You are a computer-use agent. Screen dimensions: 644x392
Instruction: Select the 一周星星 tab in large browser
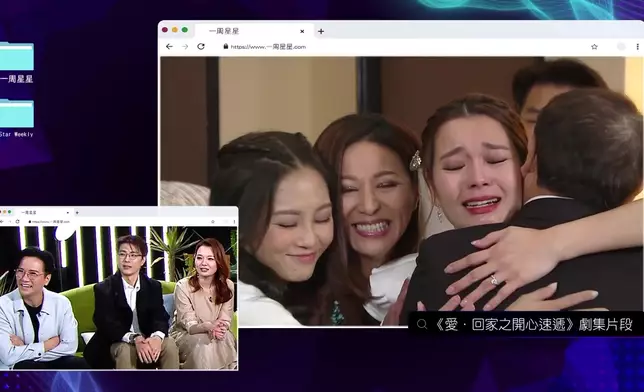[253, 31]
